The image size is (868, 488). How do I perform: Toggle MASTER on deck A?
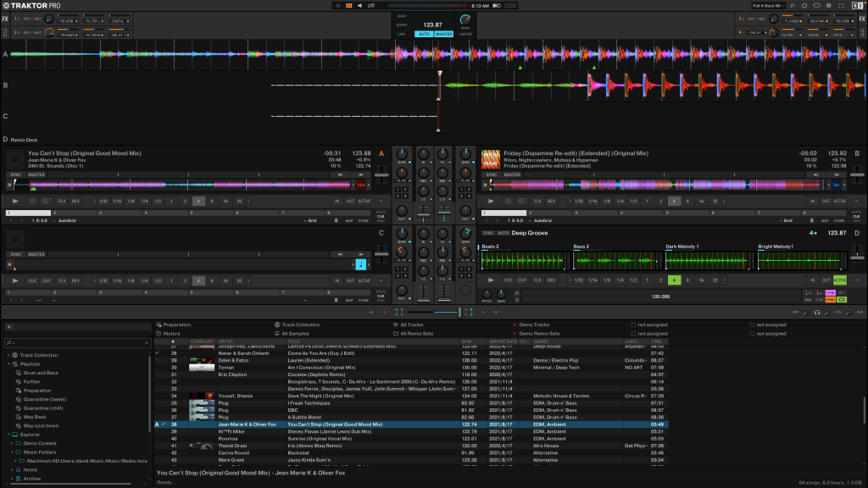click(36, 175)
